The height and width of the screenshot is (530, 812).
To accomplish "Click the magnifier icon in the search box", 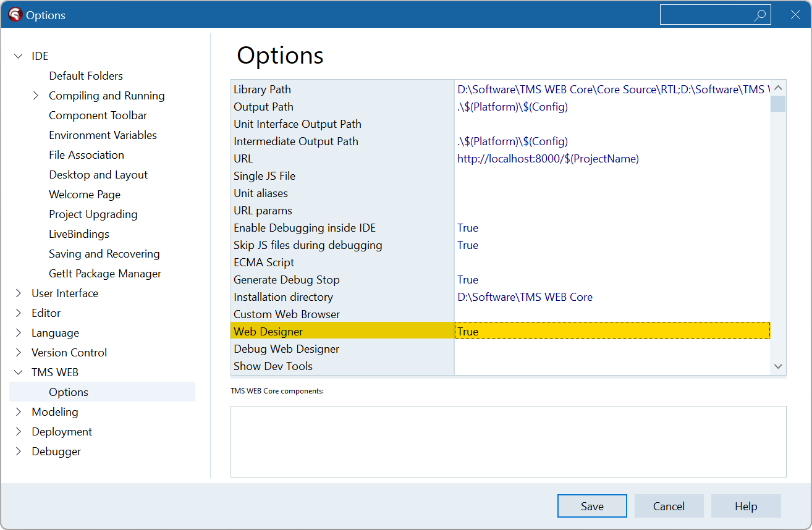I will [759, 14].
